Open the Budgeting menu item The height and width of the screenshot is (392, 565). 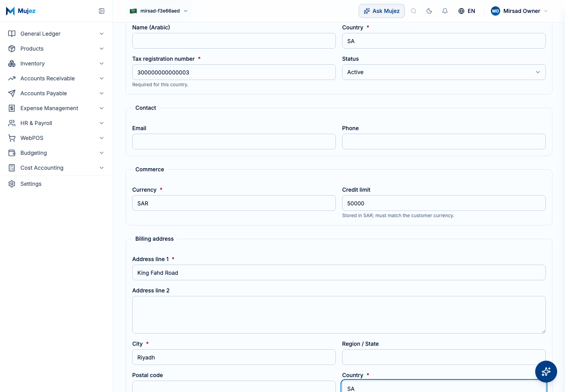pos(56,153)
